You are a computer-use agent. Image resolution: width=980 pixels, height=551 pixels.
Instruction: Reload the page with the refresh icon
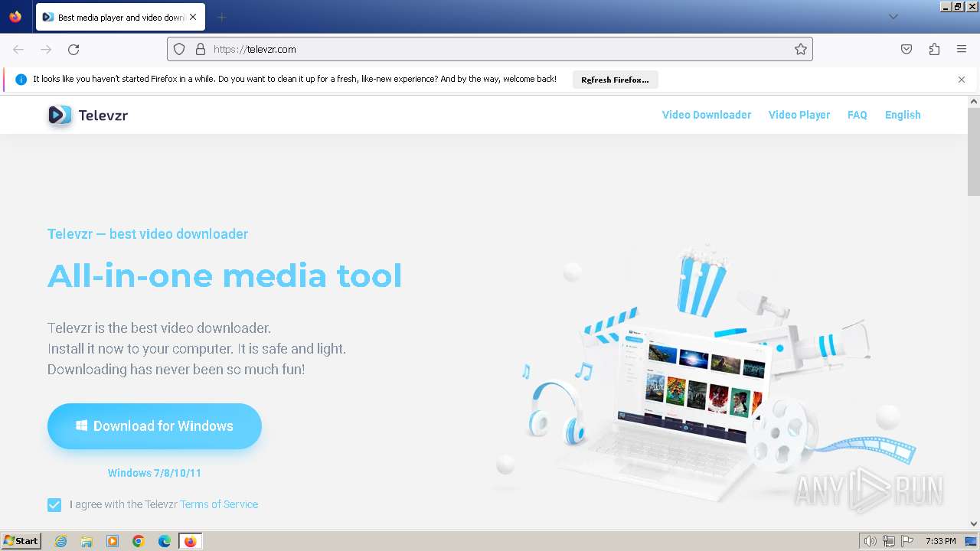tap(73, 49)
